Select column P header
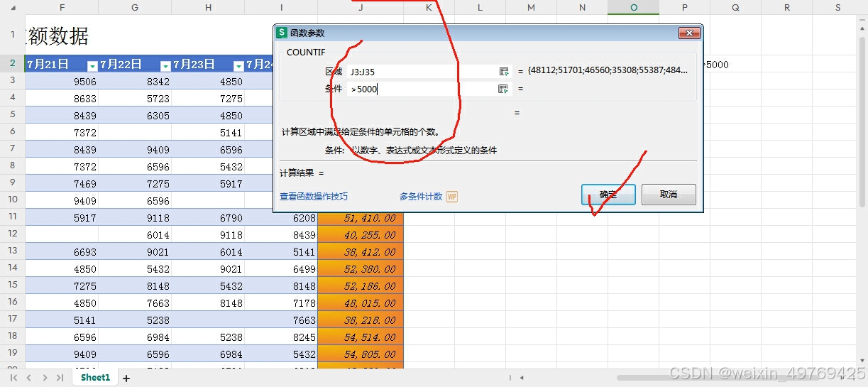The image size is (868, 387). pos(685,7)
